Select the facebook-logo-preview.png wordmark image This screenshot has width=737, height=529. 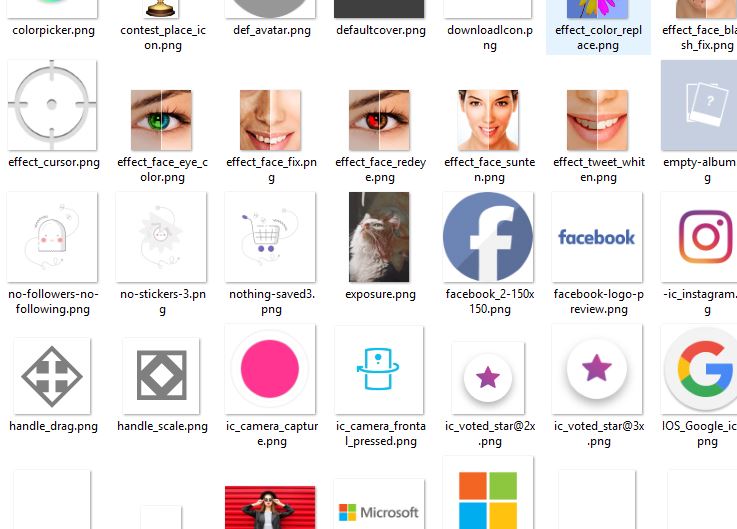pos(597,237)
